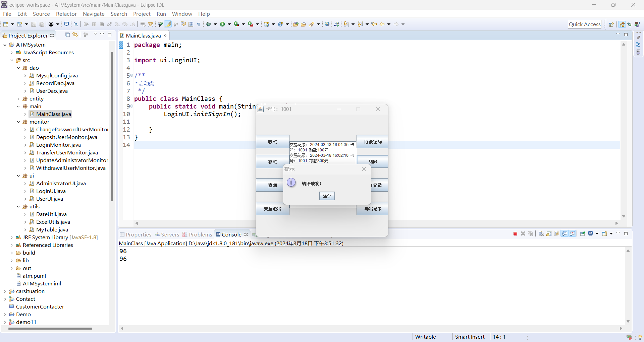644x342 pixels.
Task: Toggle Link with Editor in Project Explorer
Action: pos(75,35)
